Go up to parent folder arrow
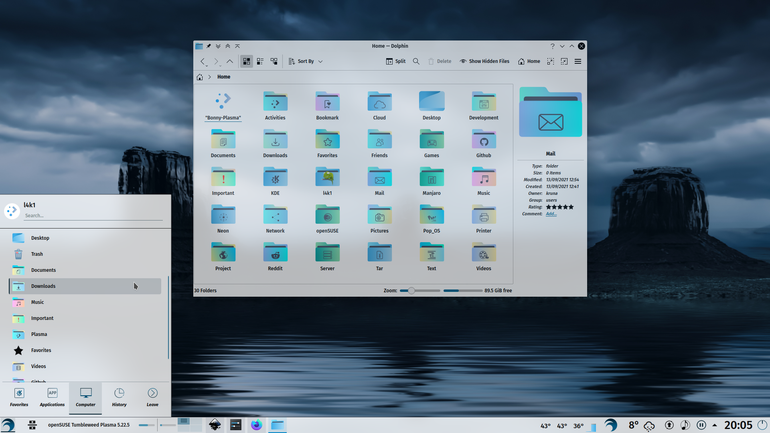The height and width of the screenshot is (433, 770). 229,61
